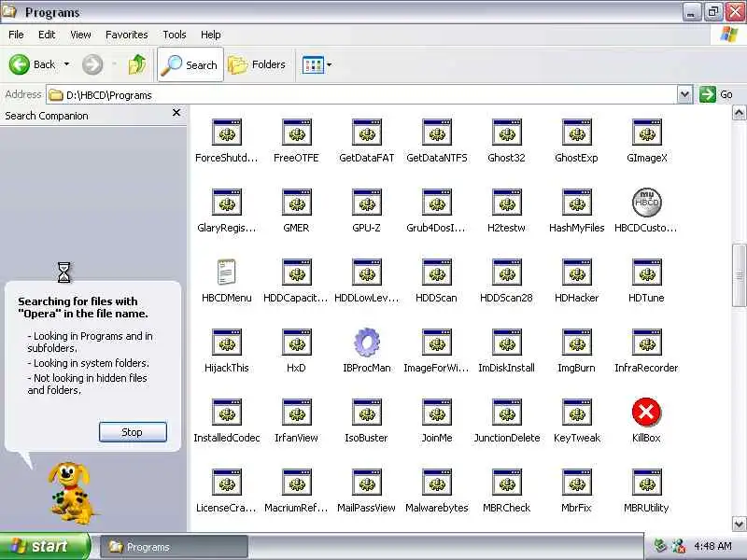The image size is (747, 560).
Task: Select the Malwarebytes icon
Action: pos(437,482)
